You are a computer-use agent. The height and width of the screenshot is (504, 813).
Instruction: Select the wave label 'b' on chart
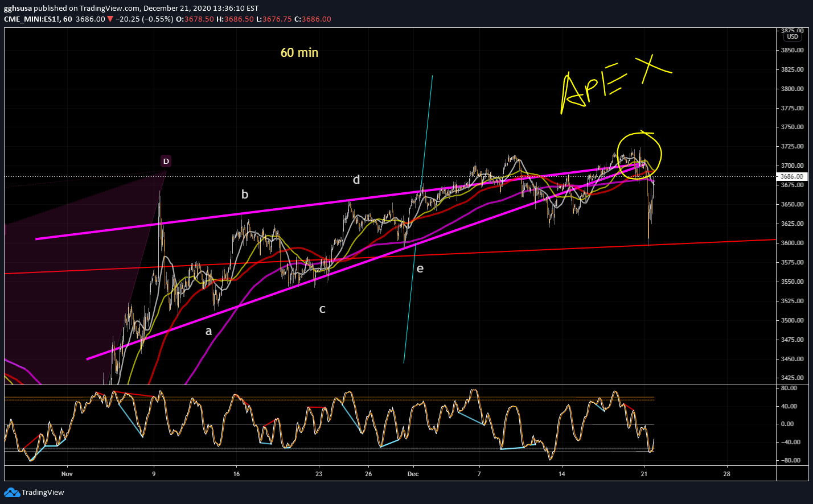245,195
